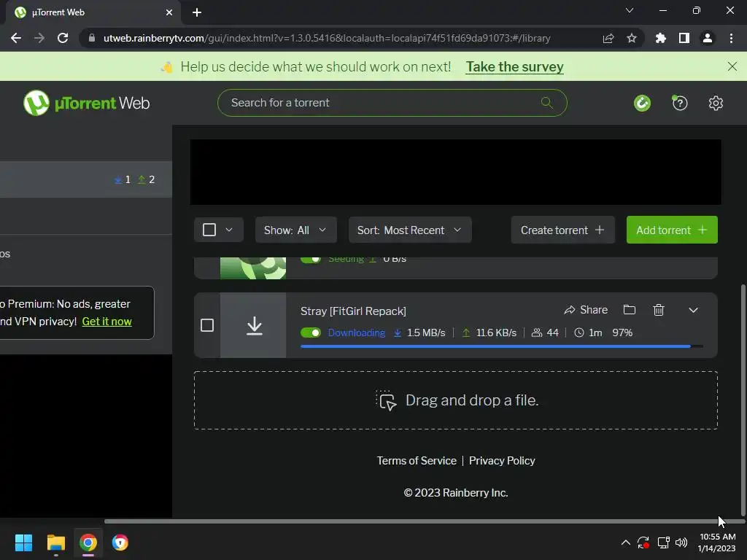The width and height of the screenshot is (747, 560).
Task: Go forward in browser
Action: click(39, 38)
